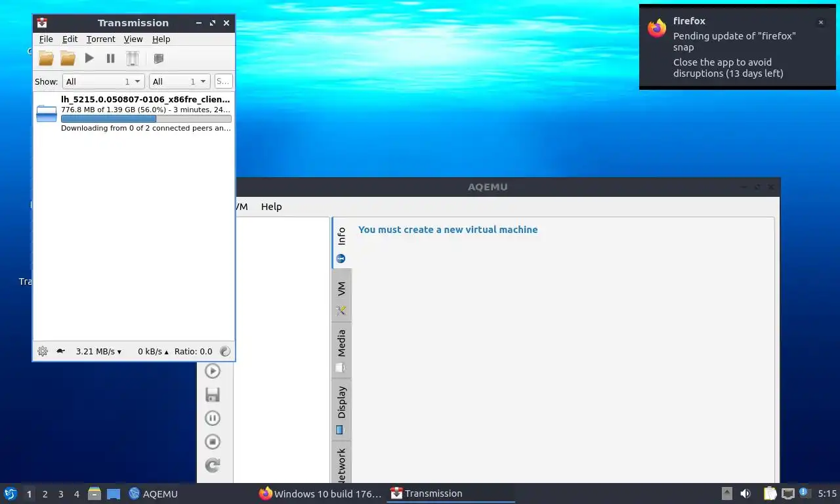
Task: Click the update notifier tray icon
Action: tap(804, 493)
